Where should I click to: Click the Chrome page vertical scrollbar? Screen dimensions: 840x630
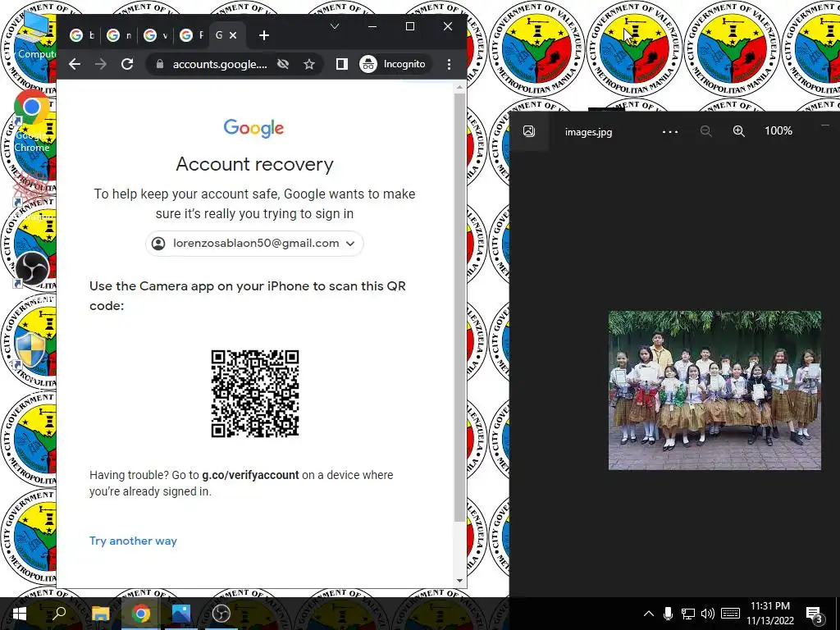[459, 308]
